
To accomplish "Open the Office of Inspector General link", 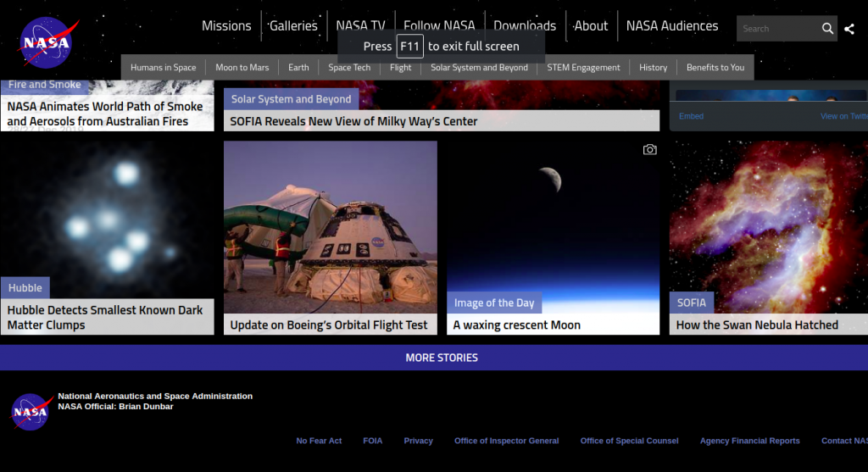I will [506, 441].
